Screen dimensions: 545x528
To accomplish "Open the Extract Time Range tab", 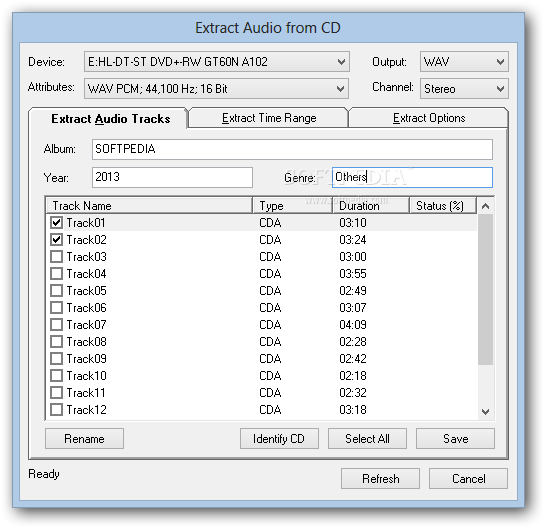I will pyautogui.click(x=269, y=118).
